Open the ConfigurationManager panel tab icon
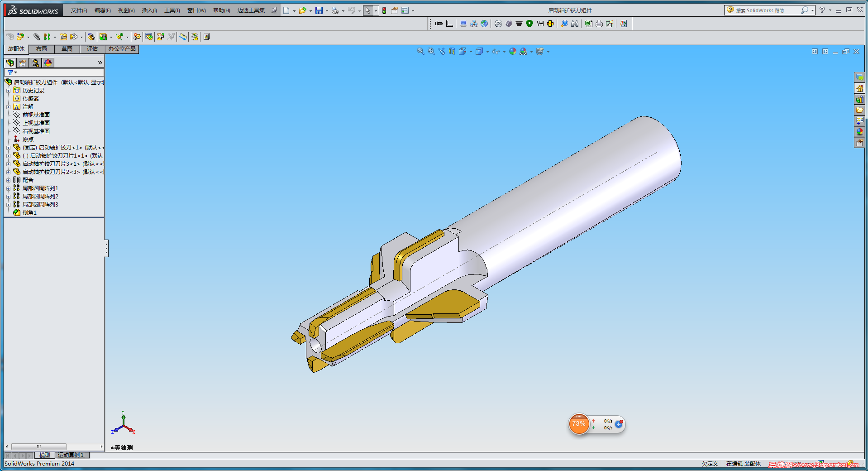 tap(35, 63)
